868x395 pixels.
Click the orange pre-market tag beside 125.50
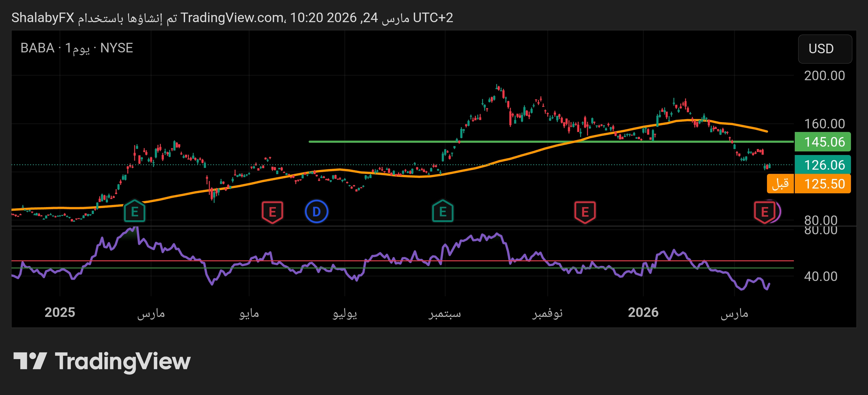point(780,184)
